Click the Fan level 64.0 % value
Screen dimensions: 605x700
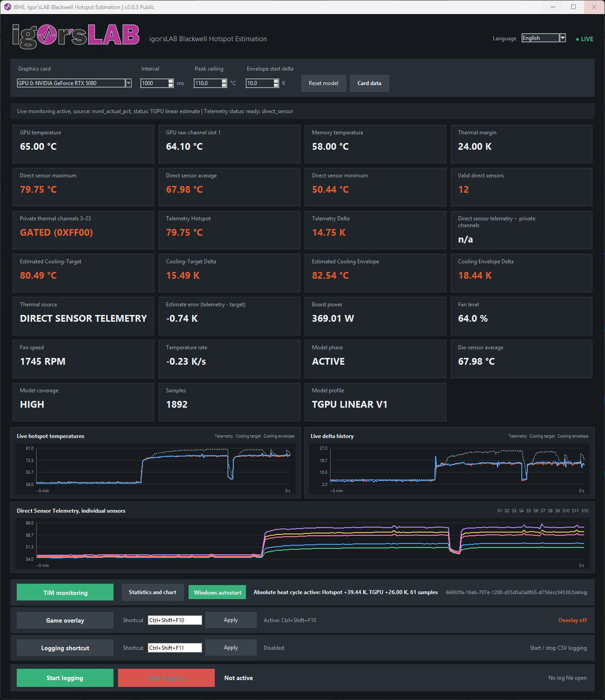(x=473, y=319)
